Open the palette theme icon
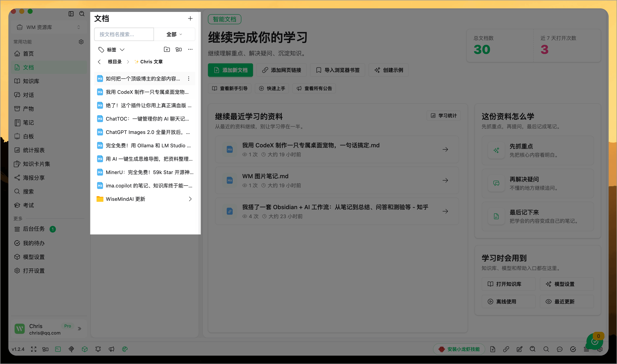 point(125,349)
